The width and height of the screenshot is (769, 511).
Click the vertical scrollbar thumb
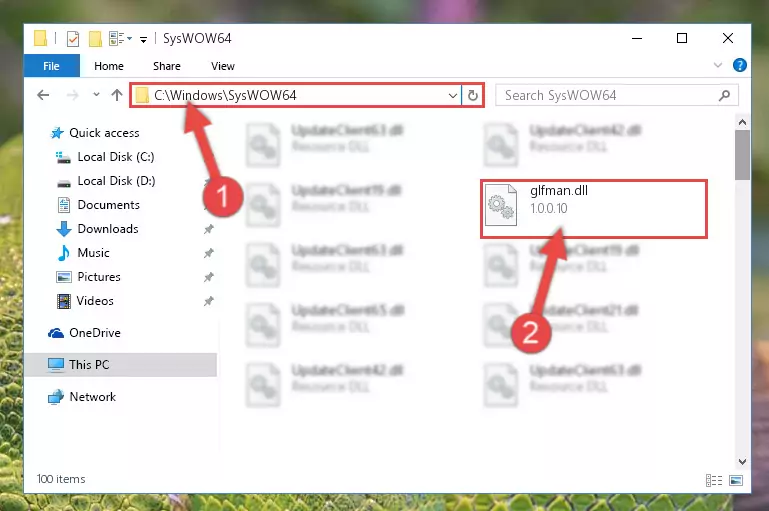742,155
